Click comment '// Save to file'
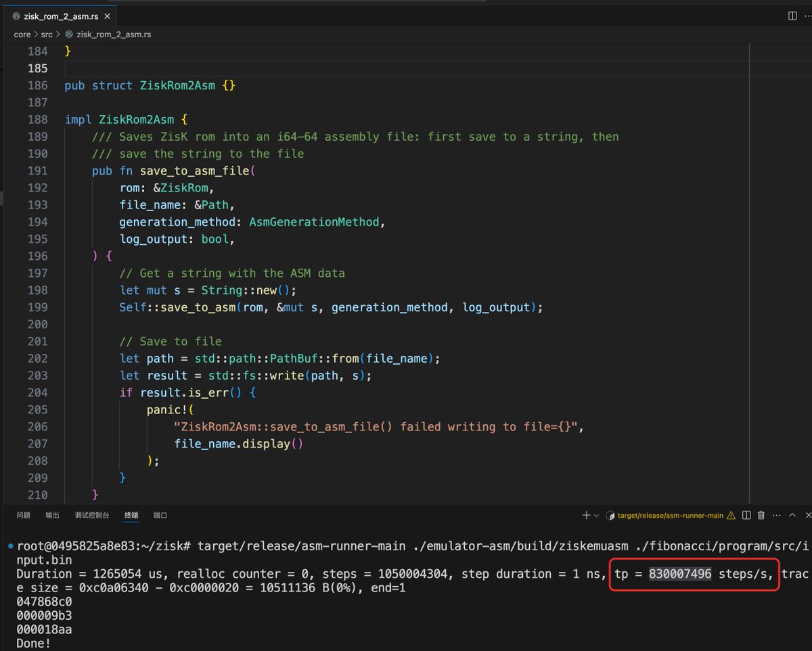Image resolution: width=812 pixels, height=651 pixels. click(x=171, y=341)
